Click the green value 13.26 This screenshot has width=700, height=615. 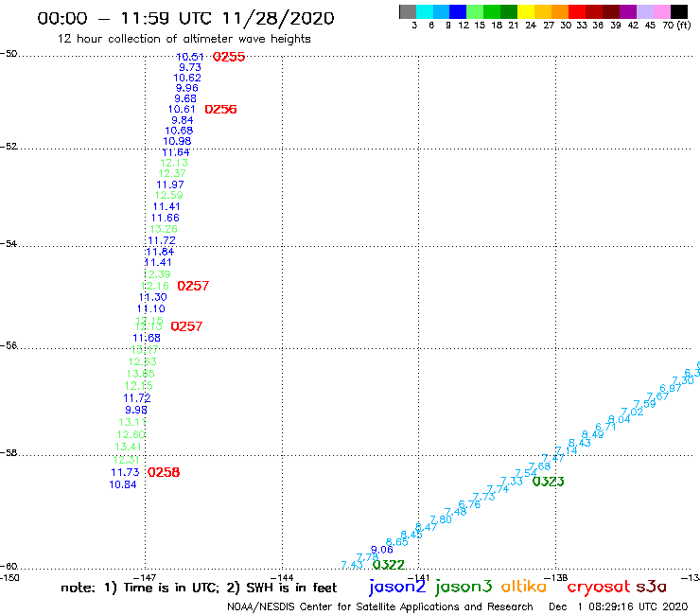click(x=164, y=229)
